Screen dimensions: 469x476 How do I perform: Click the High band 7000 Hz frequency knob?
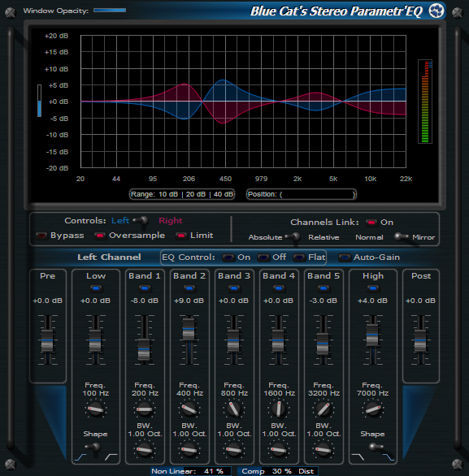click(373, 409)
